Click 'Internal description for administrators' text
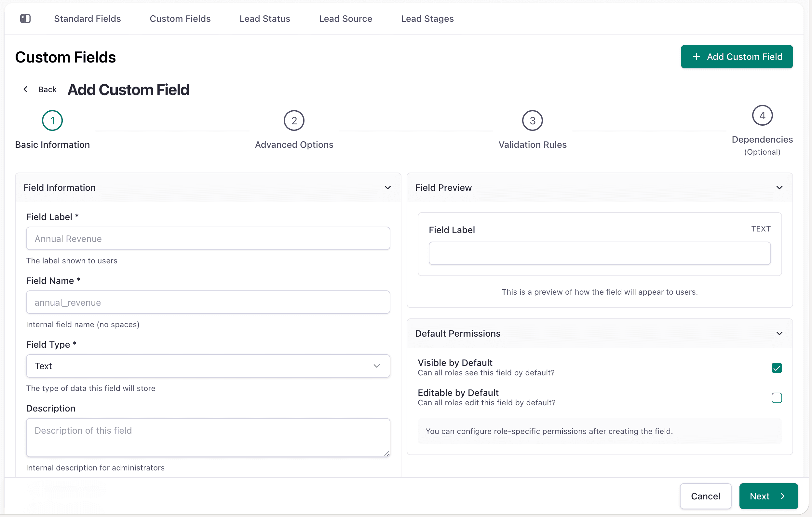 point(95,468)
